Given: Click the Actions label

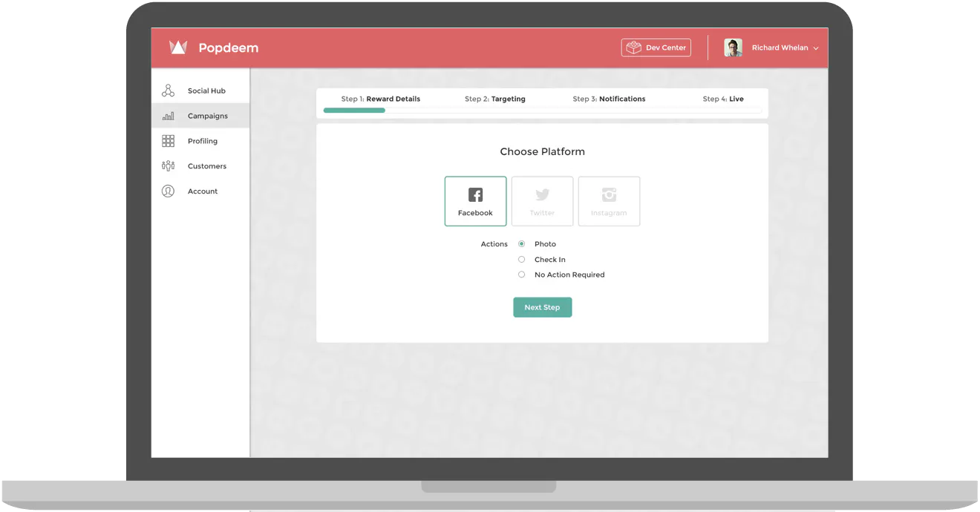Looking at the screenshot, I should point(494,244).
